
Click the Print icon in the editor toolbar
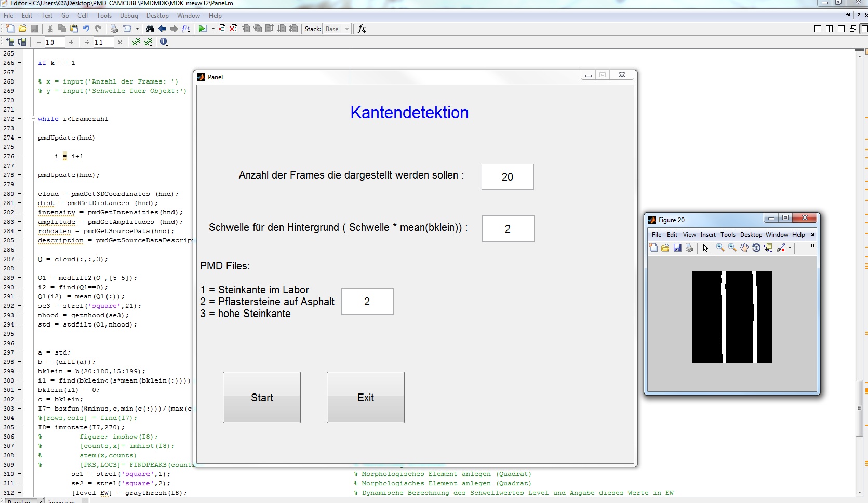click(x=114, y=29)
